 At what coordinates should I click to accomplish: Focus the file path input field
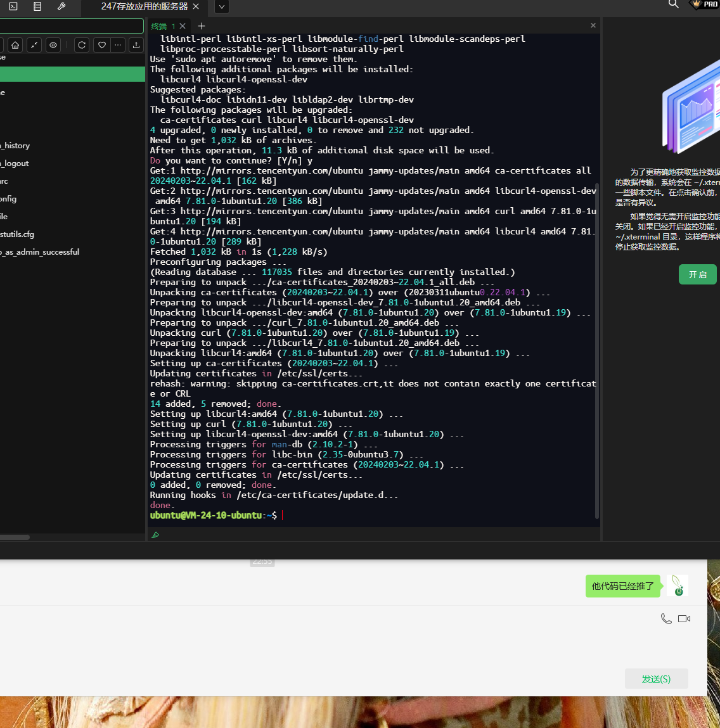72,26
